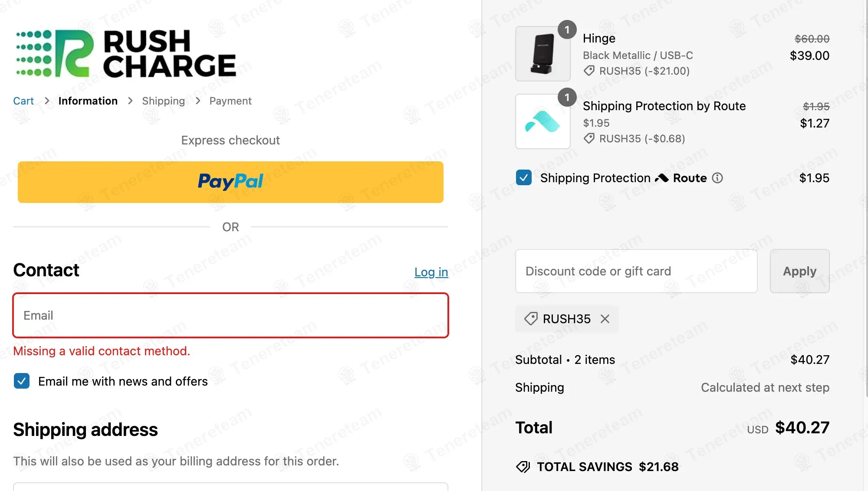
Task: Open the Log in link
Action: [x=431, y=272]
